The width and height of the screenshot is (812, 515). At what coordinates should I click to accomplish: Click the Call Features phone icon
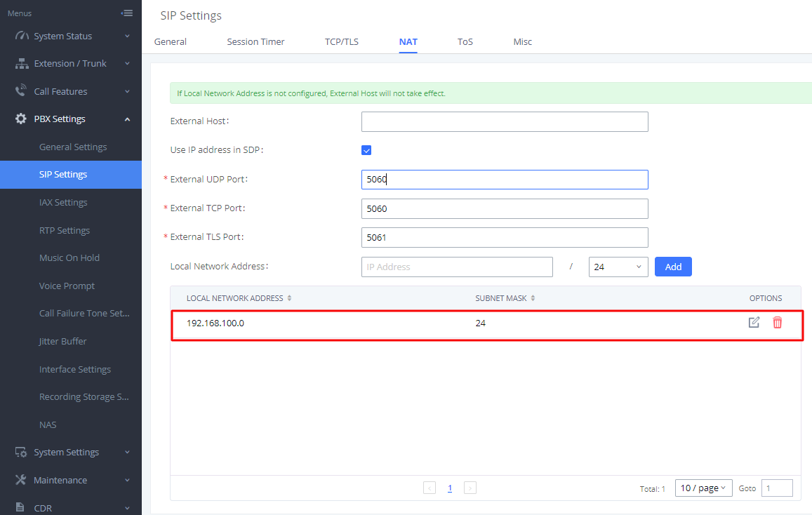(21, 91)
